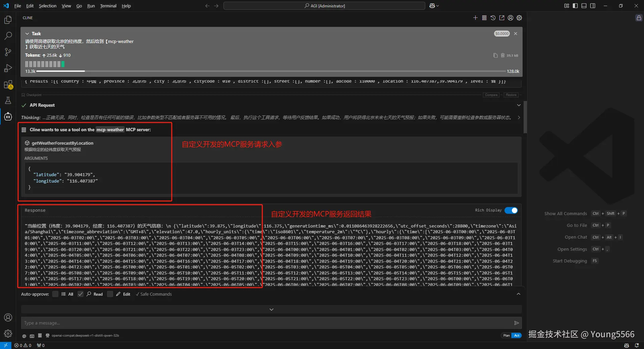Screen dimensions: 644x349
Task: Open the Accounts menu in activity bar
Action: 8,317
